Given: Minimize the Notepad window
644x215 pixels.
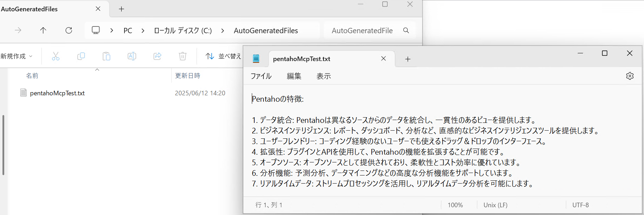Looking at the screenshot, I should 580,53.
